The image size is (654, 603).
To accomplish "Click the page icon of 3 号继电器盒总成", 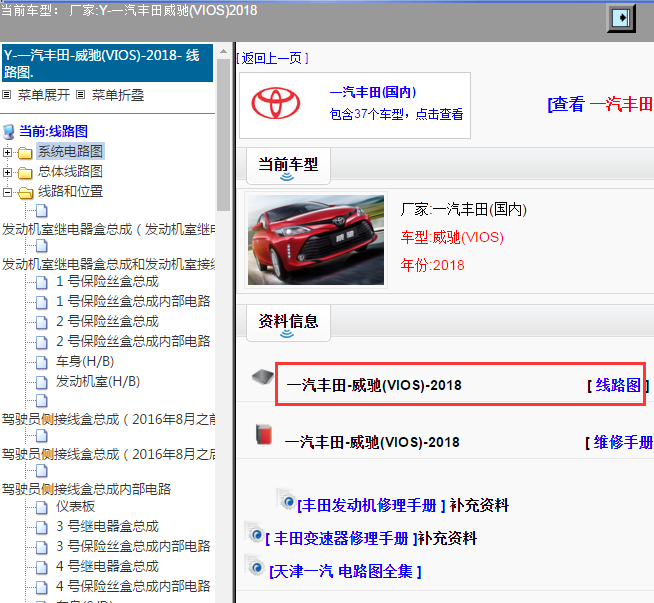I will pos(41,528).
